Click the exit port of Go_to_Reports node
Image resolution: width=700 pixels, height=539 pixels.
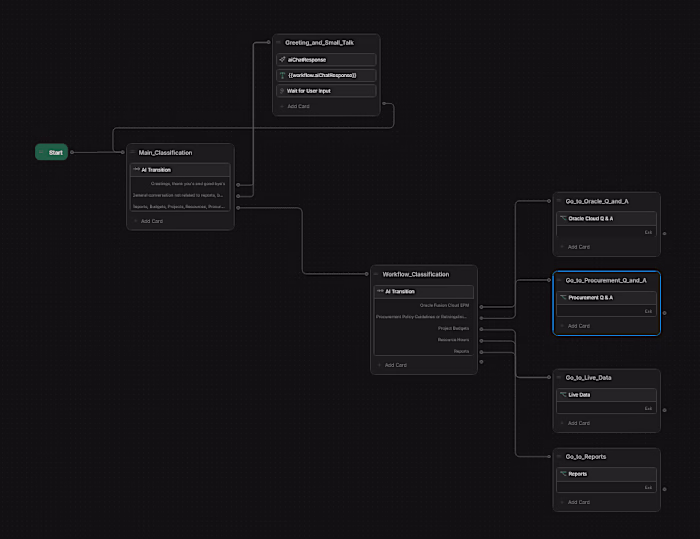click(x=664, y=489)
